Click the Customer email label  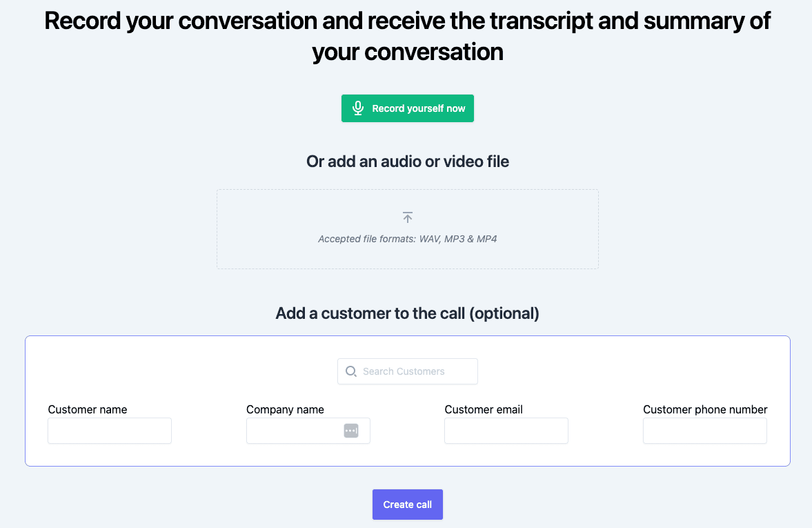pyautogui.click(x=484, y=409)
